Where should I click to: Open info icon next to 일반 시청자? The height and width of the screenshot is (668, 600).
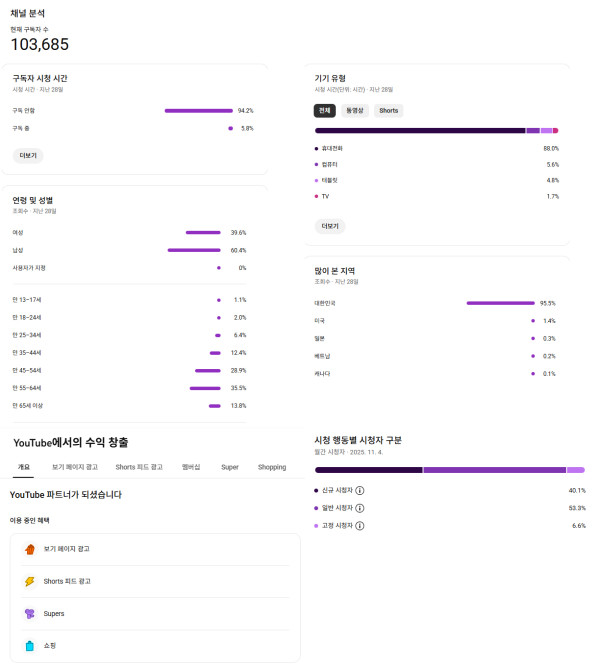(x=360, y=508)
